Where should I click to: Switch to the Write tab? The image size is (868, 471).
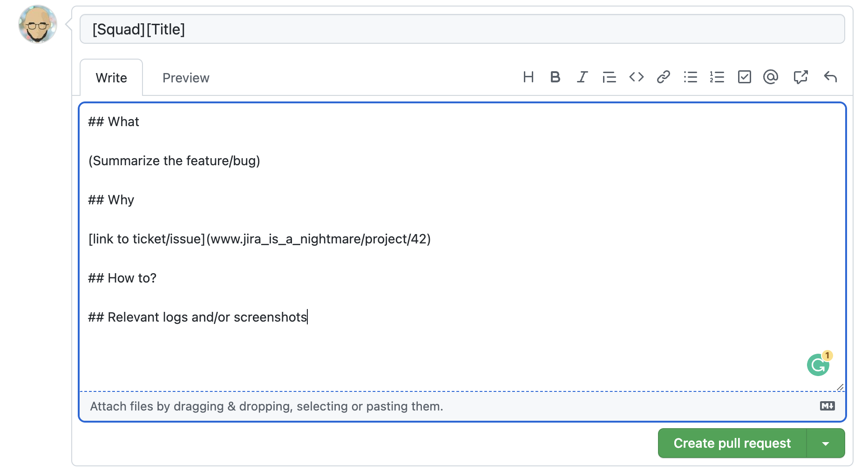point(111,78)
